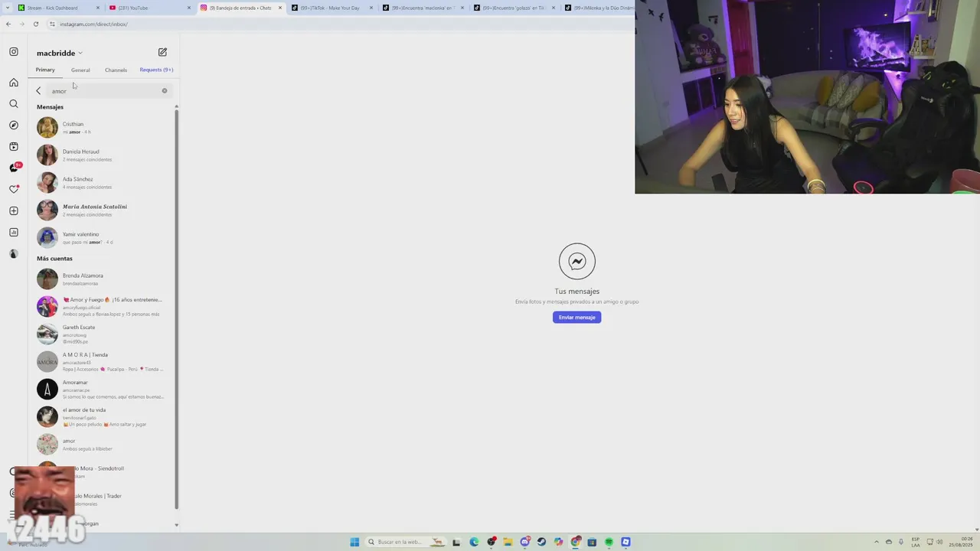Show hidden system tray icons

click(x=877, y=542)
